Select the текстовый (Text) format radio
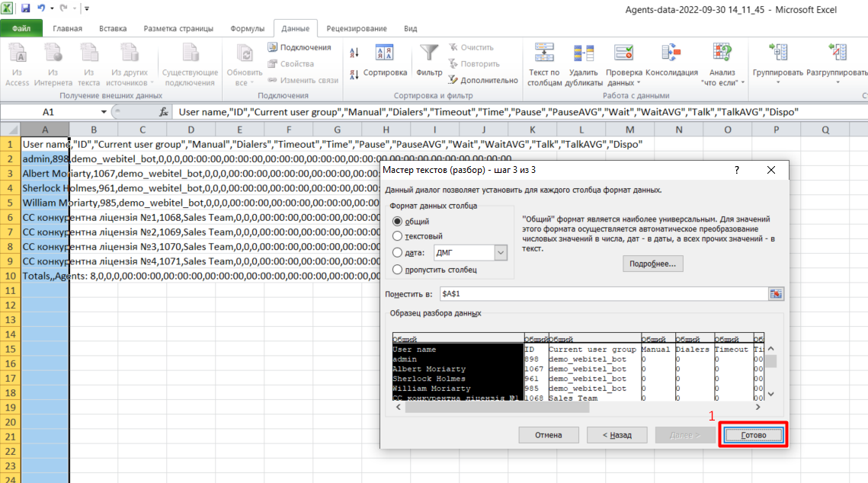The height and width of the screenshot is (483, 868). (398, 236)
